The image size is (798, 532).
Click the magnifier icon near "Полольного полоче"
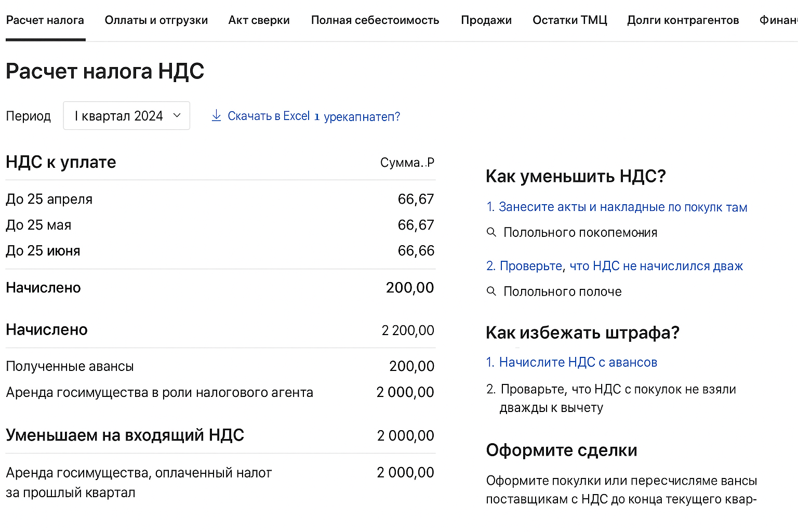[x=491, y=291]
